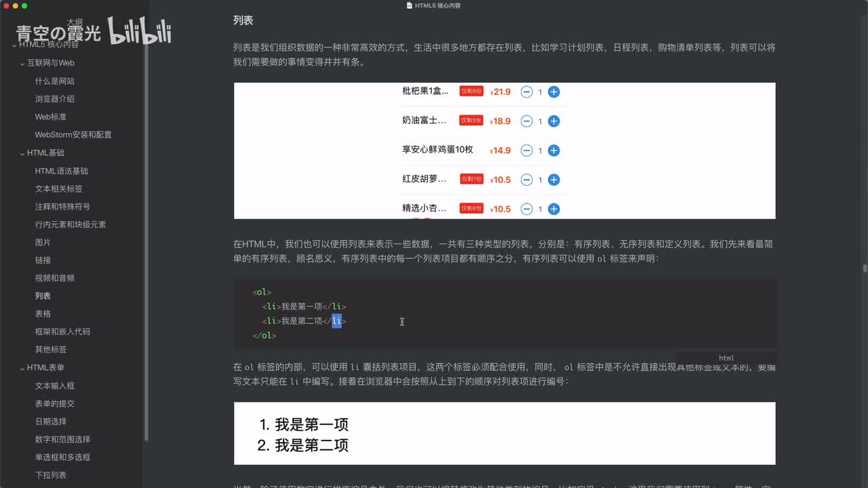Click the red 仅剩3份 tag on 奶油富士 row
Screen dimensions: 868x488
471,121
